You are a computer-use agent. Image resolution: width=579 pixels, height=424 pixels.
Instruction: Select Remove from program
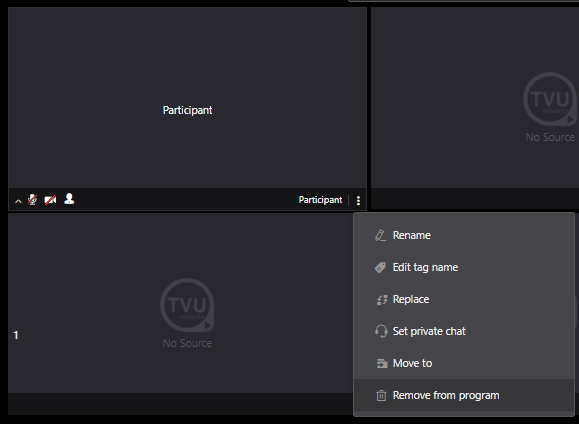pos(464,395)
